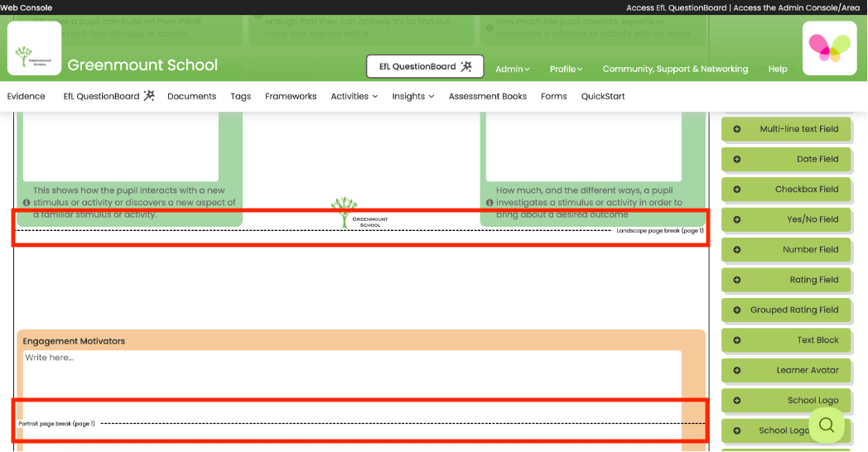Viewport: 868px width, 452px height.
Task: Click plus icon on Yes/No Field
Action: [737, 219]
